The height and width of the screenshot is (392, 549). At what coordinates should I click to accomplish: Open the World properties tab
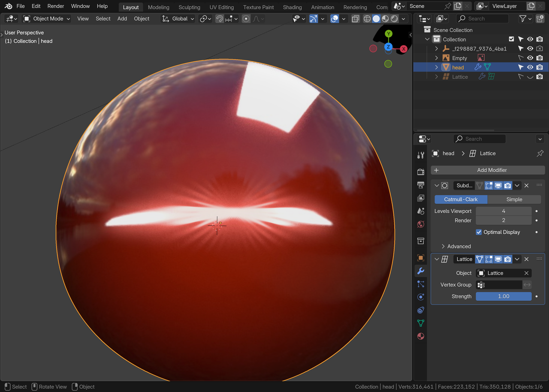point(421,224)
